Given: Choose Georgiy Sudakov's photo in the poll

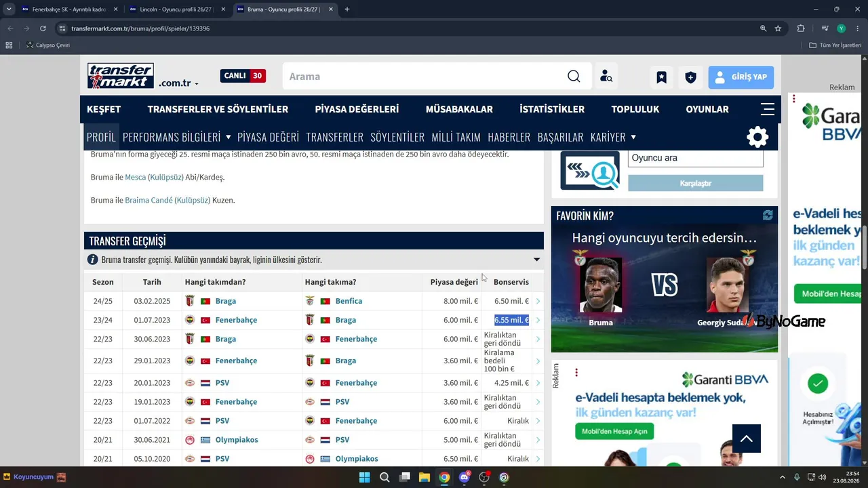Looking at the screenshot, I should tap(728, 285).
